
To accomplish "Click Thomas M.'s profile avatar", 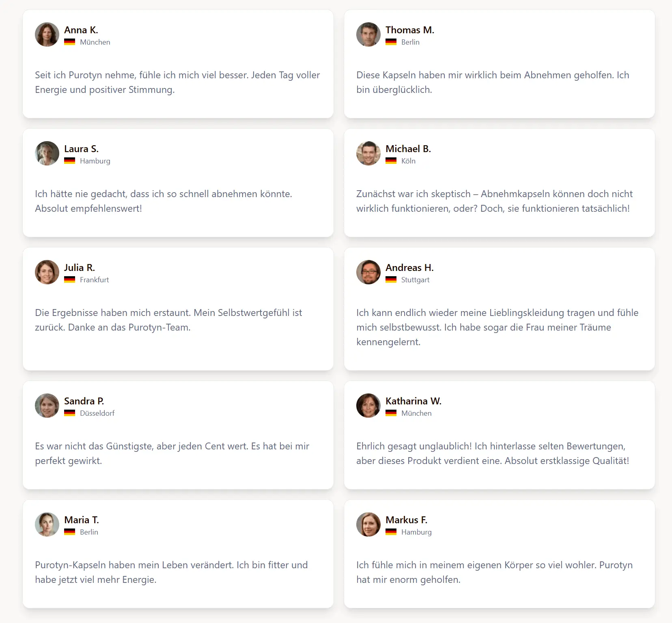I will coord(368,34).
